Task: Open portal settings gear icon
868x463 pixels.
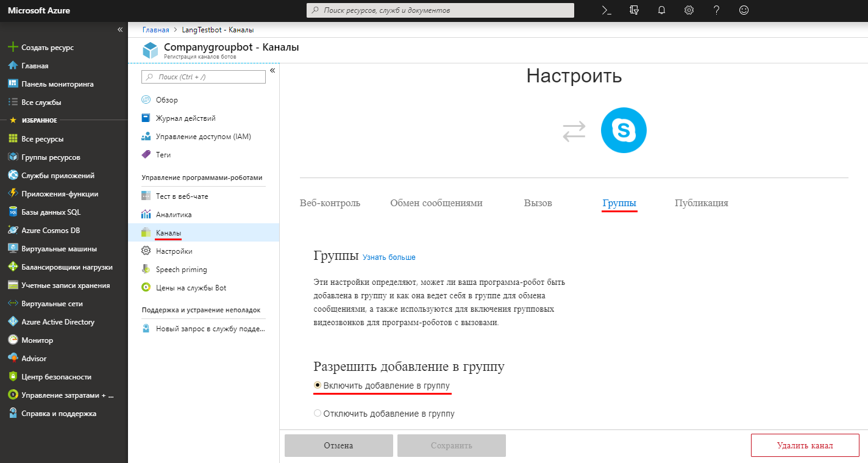Action: (x=689, y=10)
